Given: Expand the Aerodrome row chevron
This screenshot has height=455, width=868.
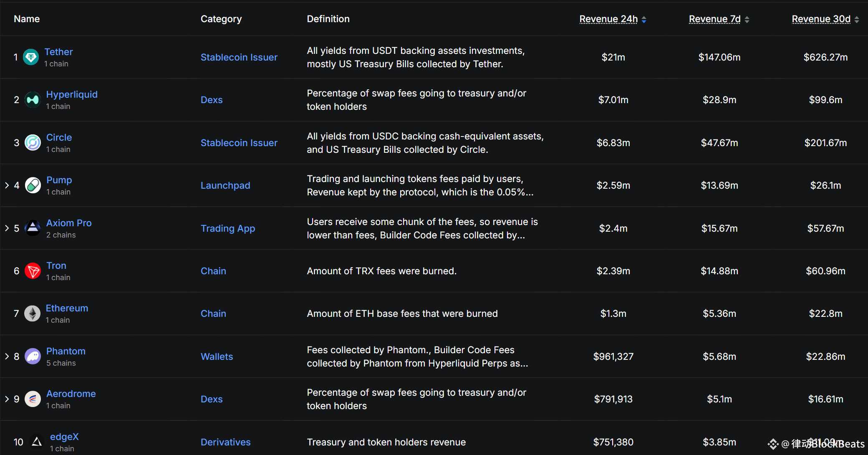Looking at the screenshot, I should (x=7, y=399).
